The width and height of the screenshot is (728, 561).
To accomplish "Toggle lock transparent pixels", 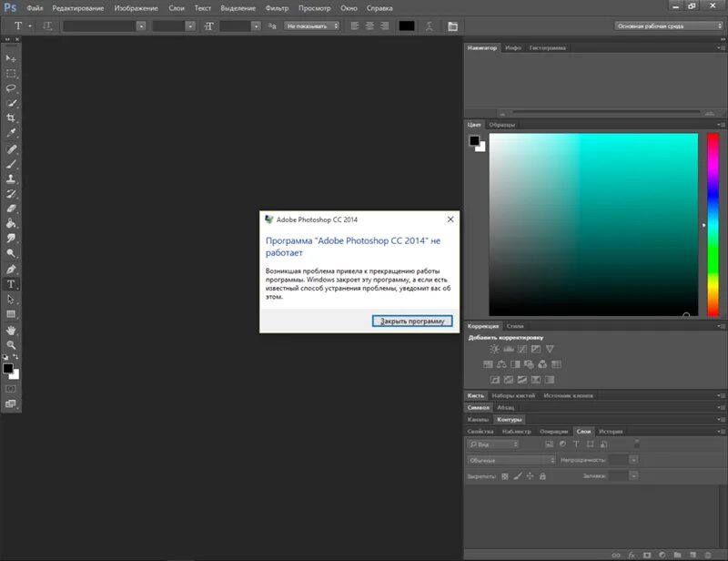I will (x=505, y=476).
